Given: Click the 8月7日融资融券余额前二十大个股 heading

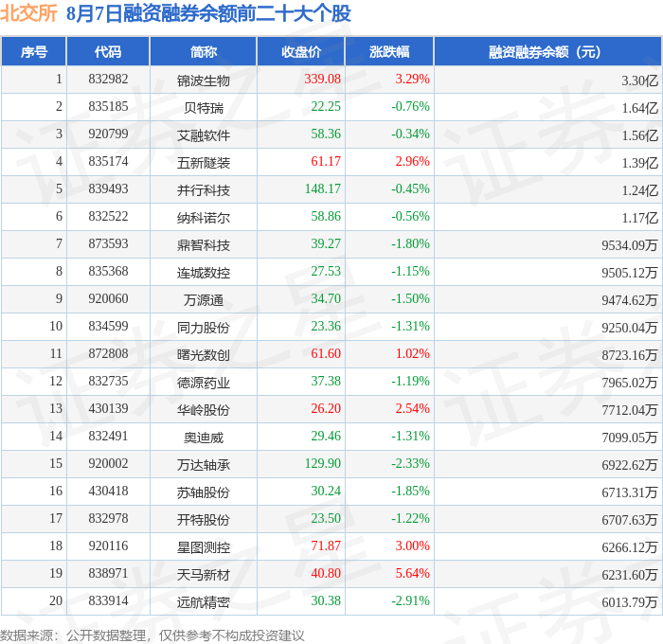Looking at the screenshot, I should (208, 13).
